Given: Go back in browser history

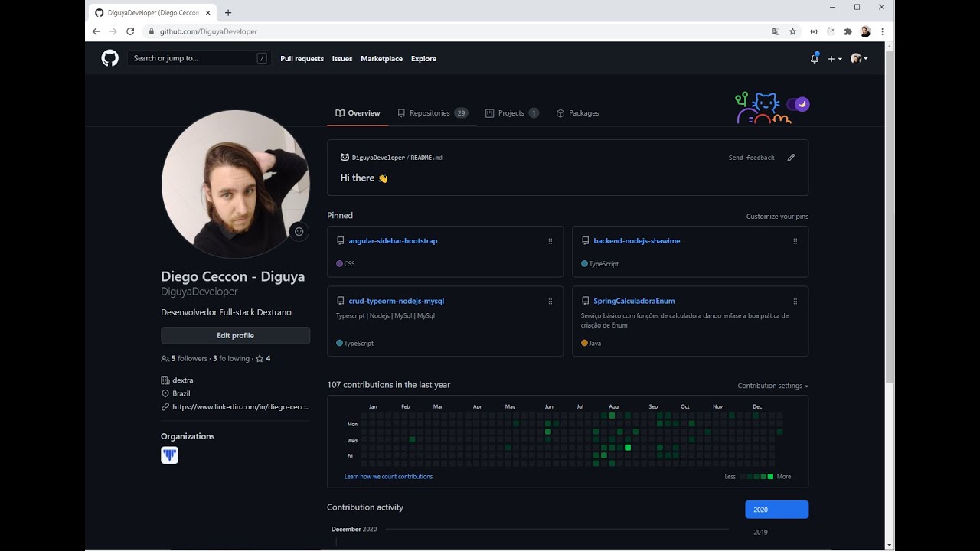Looking at the screenshot, I should (x=96, y=31).
